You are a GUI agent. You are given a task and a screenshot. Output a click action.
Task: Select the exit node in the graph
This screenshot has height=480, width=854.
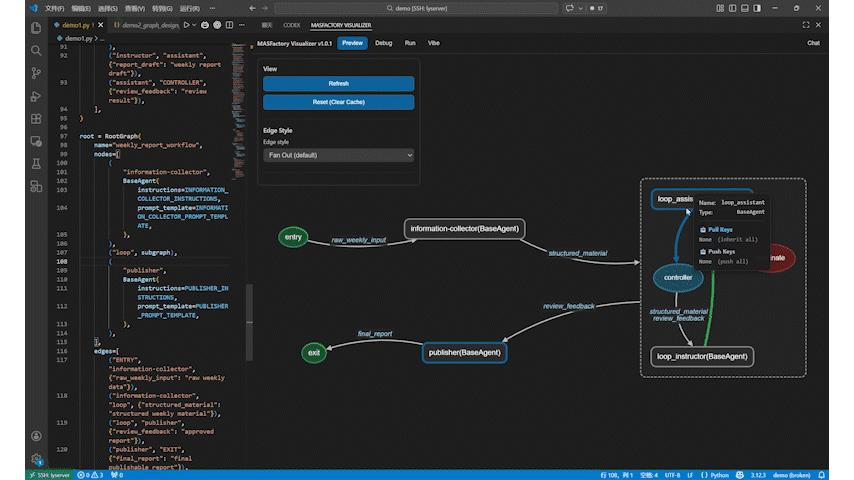[x=314, y=353]
